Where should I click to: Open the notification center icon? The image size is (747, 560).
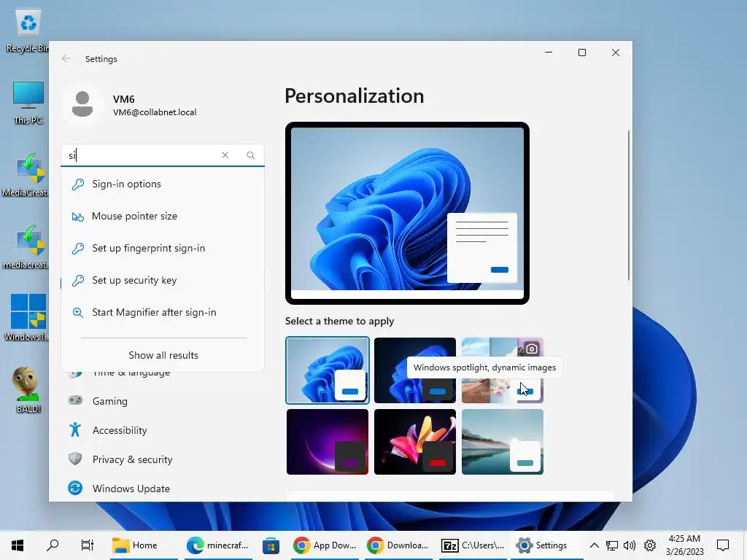(723, 545)
